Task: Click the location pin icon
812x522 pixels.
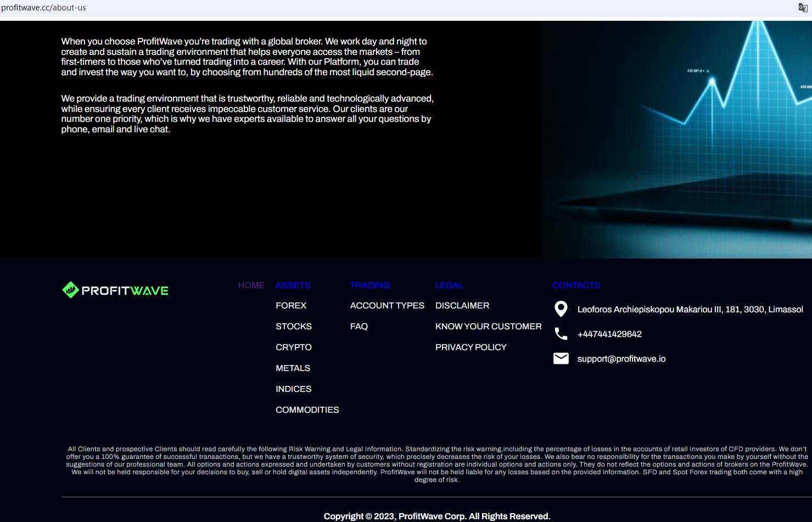Action: (561, 309)
